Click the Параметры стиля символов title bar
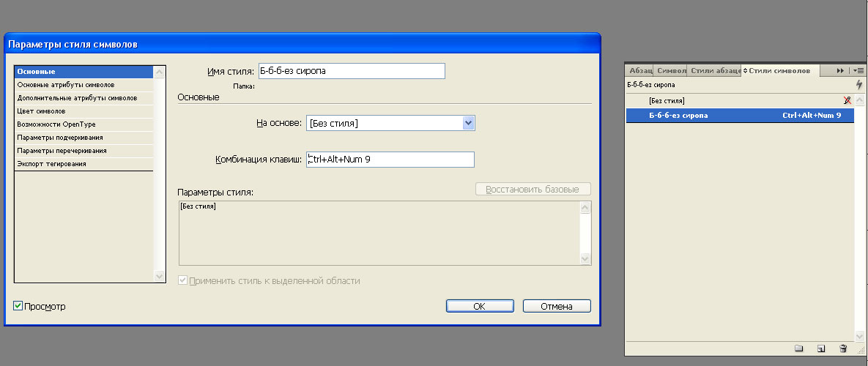Screen dimensions: 868x366 point(303,44)
